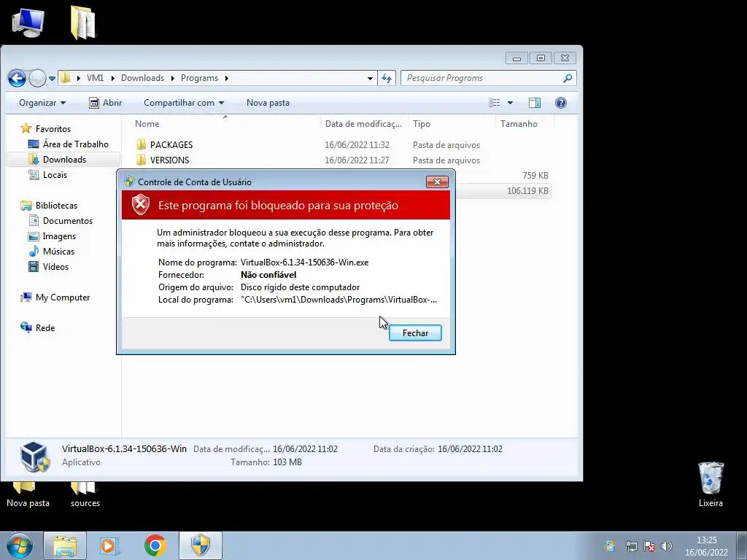Select VM1 in the address breadcrumb

[95, 78]
